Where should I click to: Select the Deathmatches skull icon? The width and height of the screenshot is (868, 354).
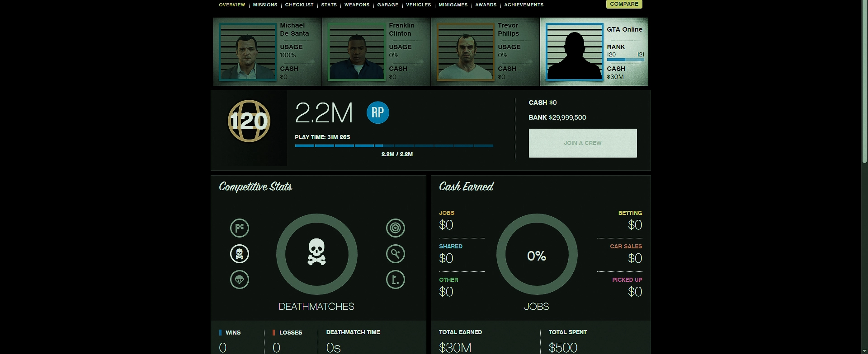[240, 254]
